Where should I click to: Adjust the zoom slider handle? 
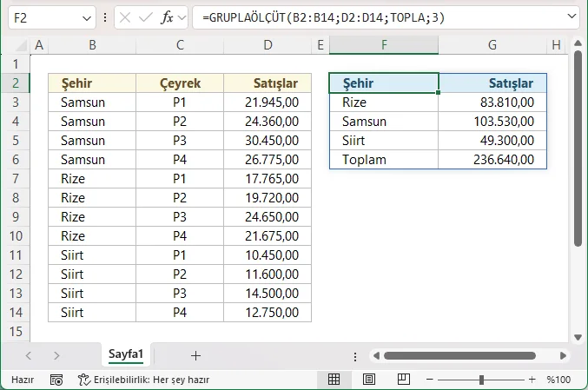pyautogui.click(x=481, y=380)
